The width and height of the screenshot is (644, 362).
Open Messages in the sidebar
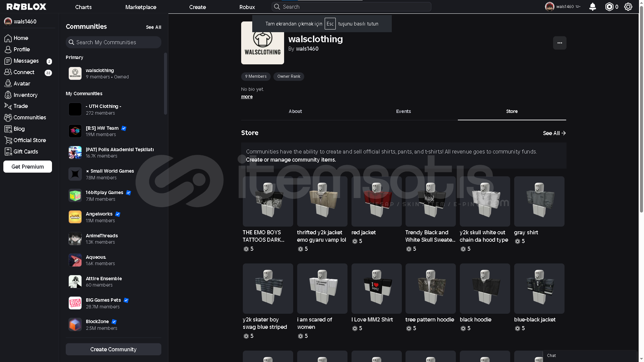26,61
